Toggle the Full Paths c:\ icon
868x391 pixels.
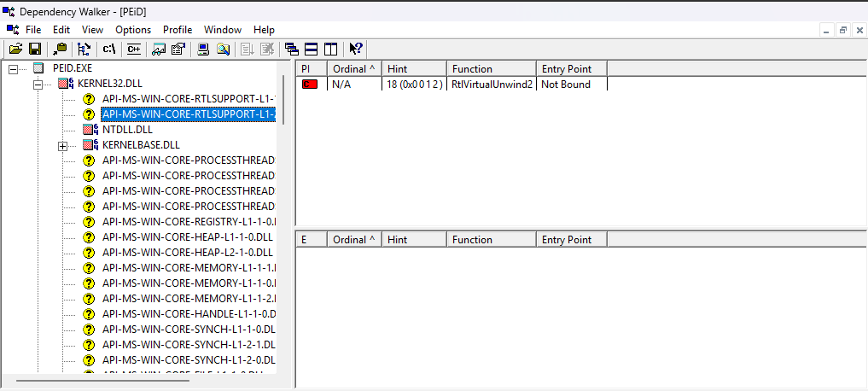[x=109, y=50]
